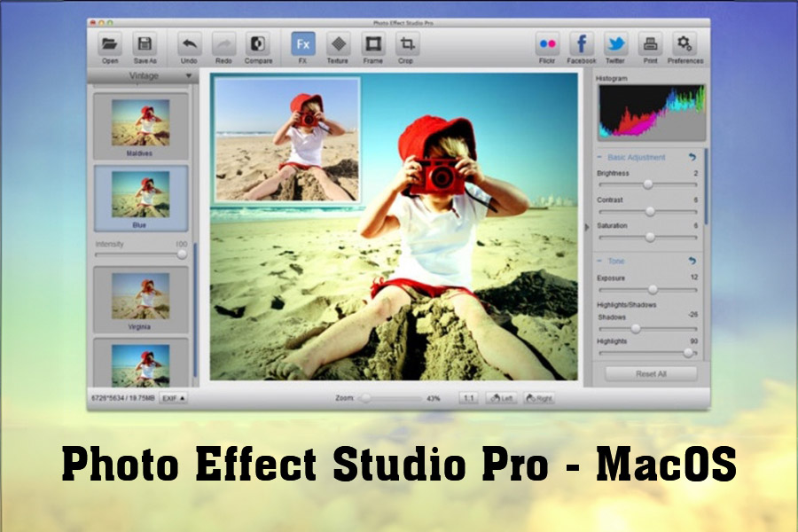Image resolution: width=798 pixels, height=532 pixels.
Task: Expand the EXIF info popup
Action: [174, 398]
